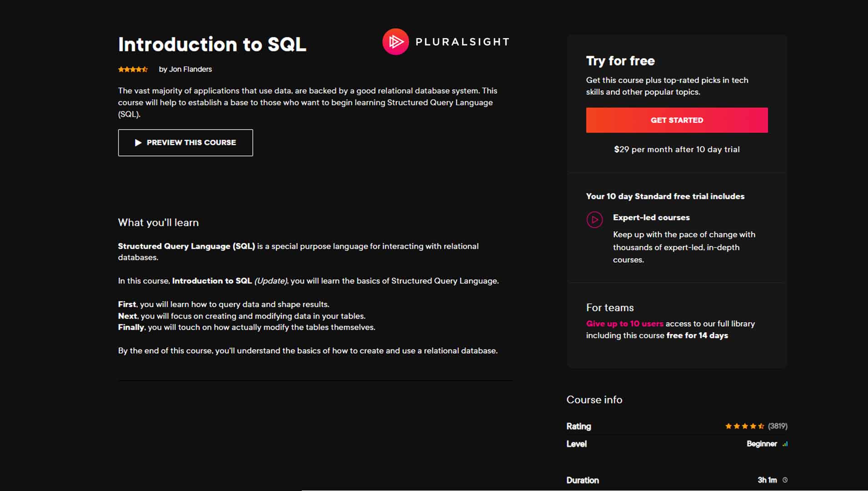Click the Pluralsight round logo icon

[x=395, y=42]
